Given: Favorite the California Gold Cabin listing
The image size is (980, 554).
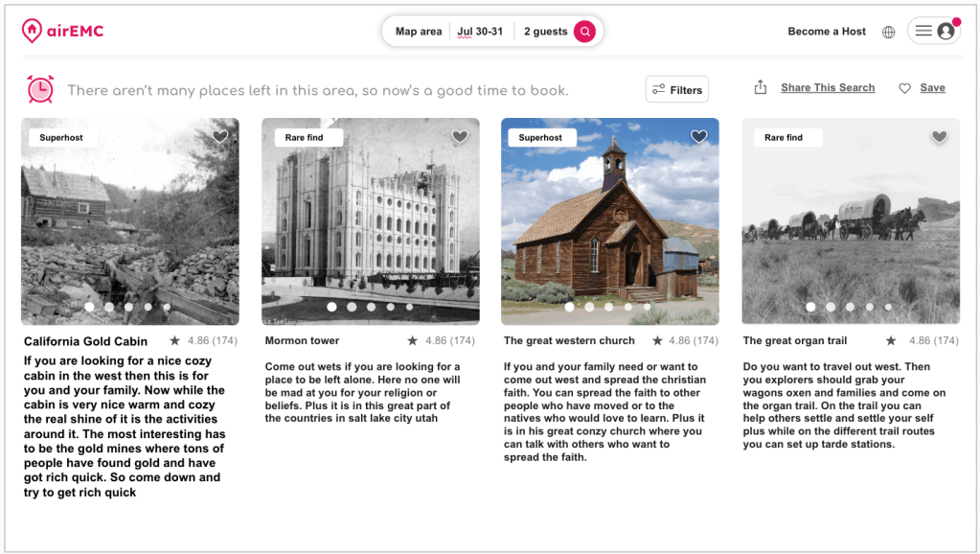Looking at the screenshot, I should tap(220, 137).
